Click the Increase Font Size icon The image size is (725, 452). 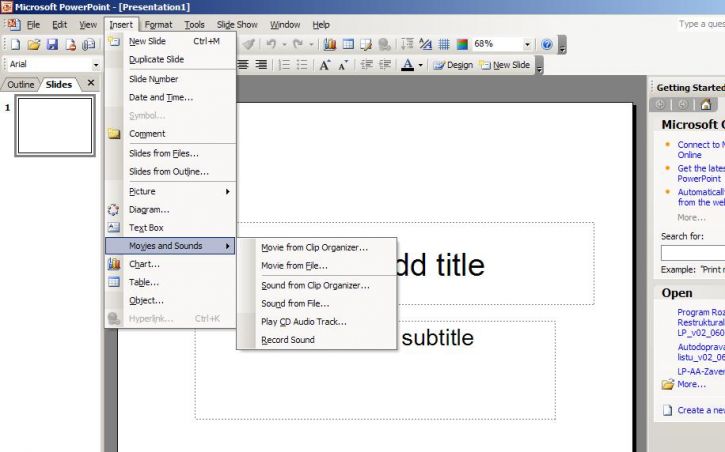coord(325,65)
